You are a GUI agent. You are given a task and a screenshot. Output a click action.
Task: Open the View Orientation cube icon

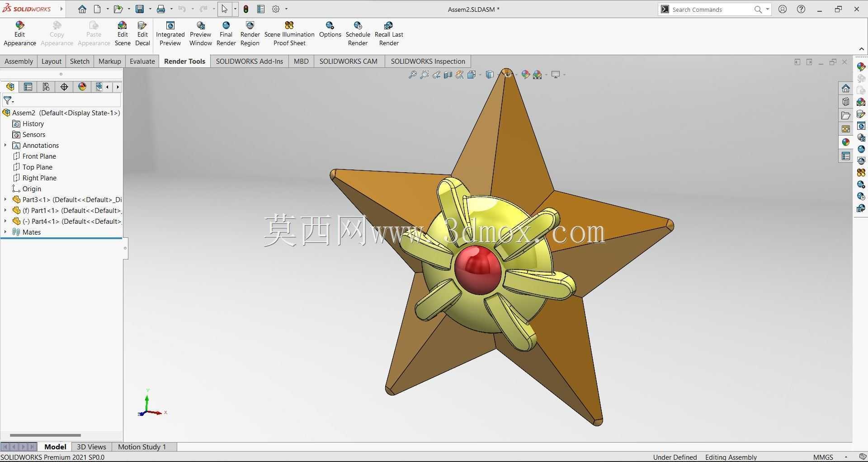click(x=472, y=75)
